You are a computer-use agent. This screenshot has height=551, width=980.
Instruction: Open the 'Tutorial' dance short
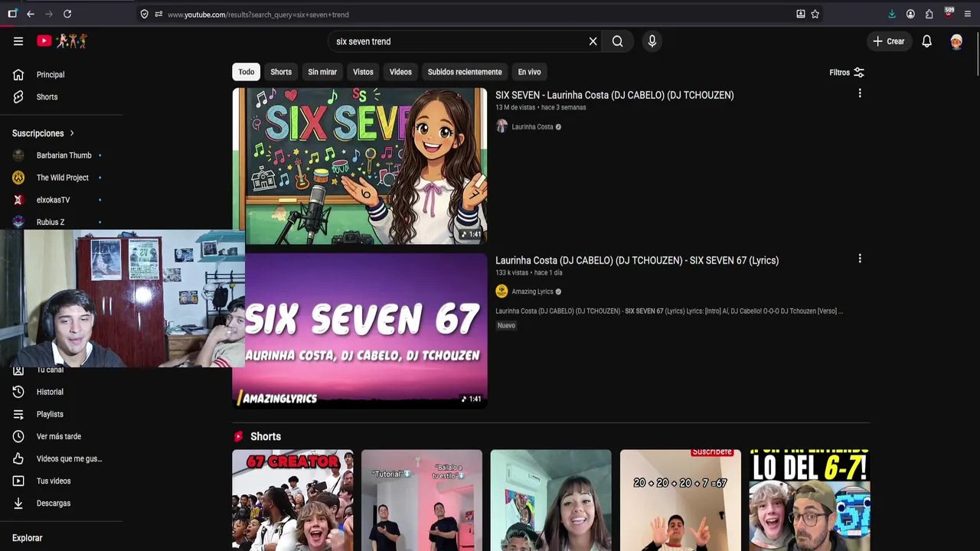[422, 500]
